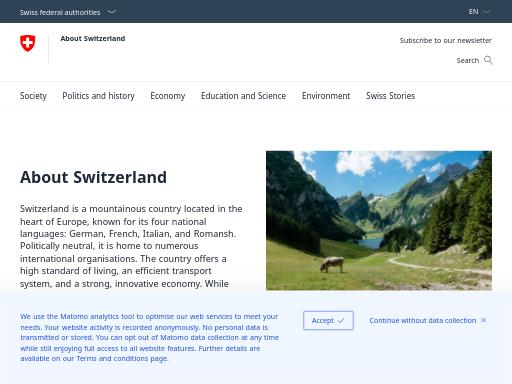The width and height of the screenshot is (512, 384).
Task: Click the alpine landscape photo with cow
Action: pyautogui.click(x=379, y=220)
